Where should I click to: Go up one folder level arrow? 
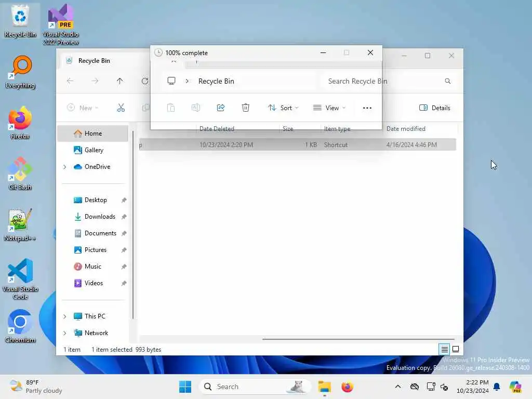click(120, 81)
